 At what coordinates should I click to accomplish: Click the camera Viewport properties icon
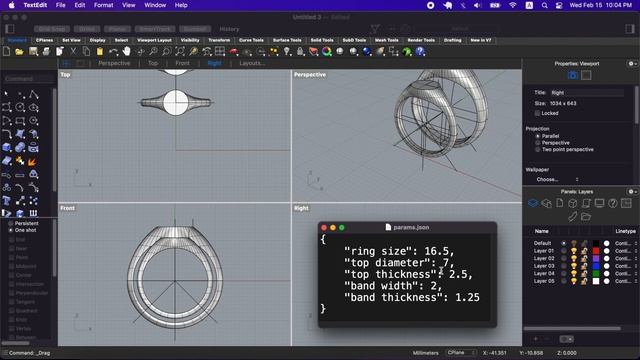(573, 75)
